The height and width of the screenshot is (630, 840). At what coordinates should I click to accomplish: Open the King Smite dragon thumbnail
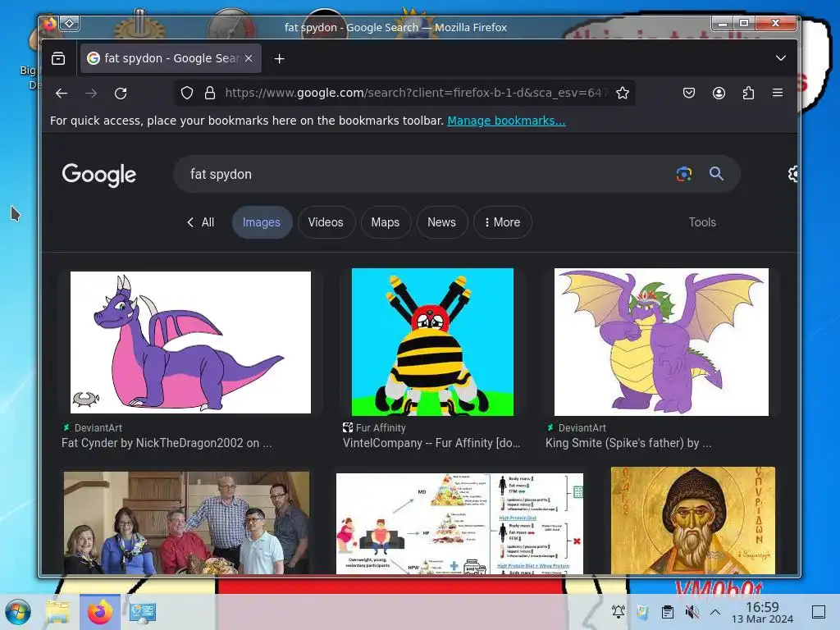[661, 342]
